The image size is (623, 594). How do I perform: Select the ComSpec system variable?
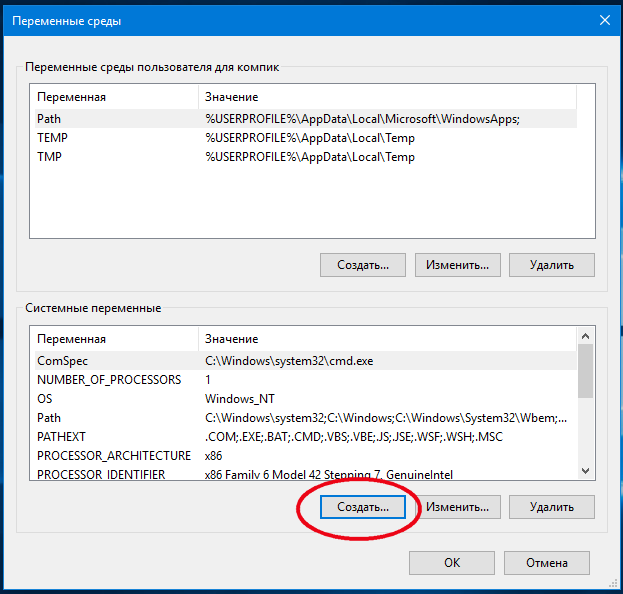[306, 361]
